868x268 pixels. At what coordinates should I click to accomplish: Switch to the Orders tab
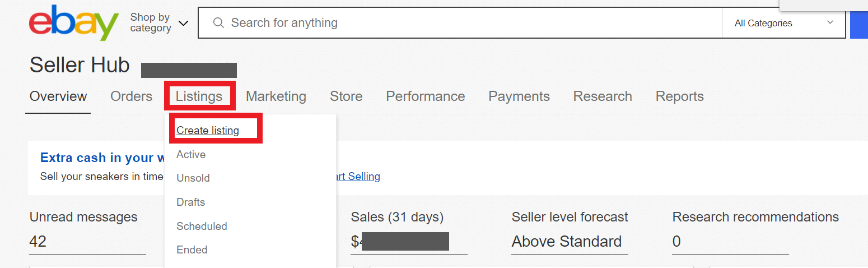click(x=132, y=96)
